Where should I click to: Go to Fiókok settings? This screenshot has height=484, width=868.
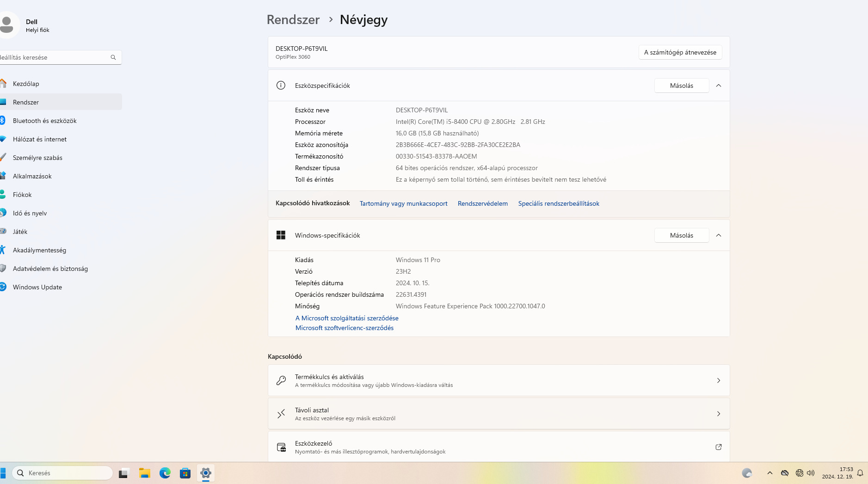click(x=61, y=195)
